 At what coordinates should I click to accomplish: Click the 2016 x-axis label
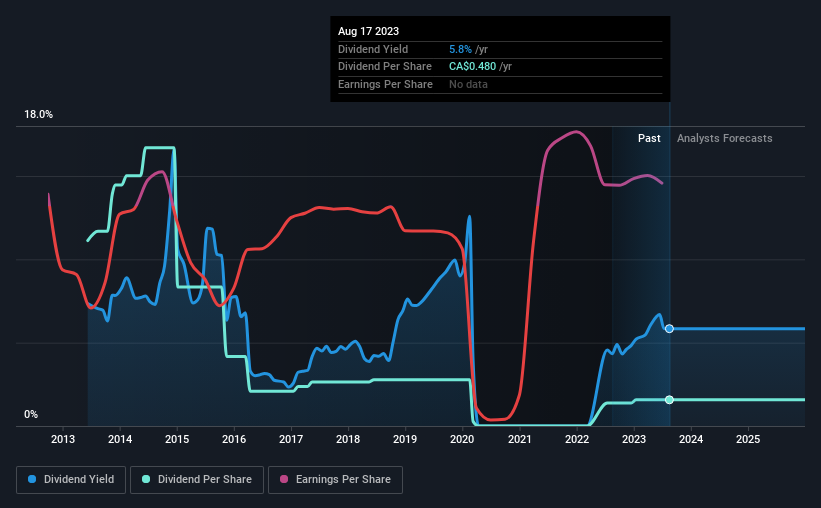coord(234,439)
